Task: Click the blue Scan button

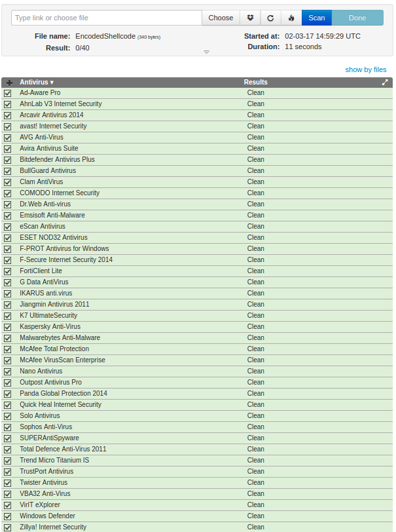Action: coord(317,18)
